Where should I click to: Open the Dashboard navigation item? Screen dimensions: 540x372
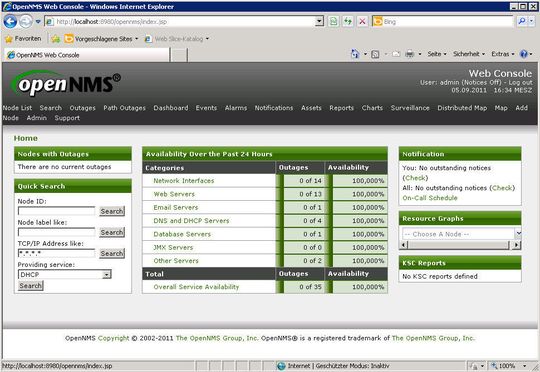click(171, 108)
